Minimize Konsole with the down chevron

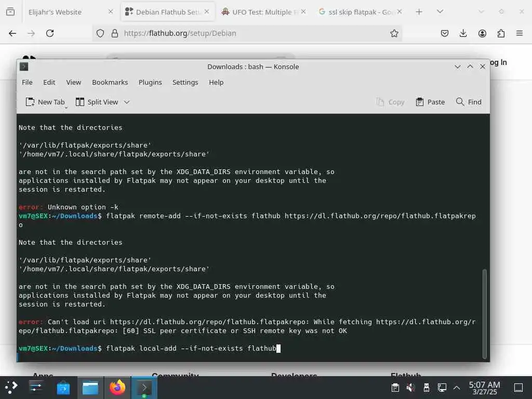point(457,67)
